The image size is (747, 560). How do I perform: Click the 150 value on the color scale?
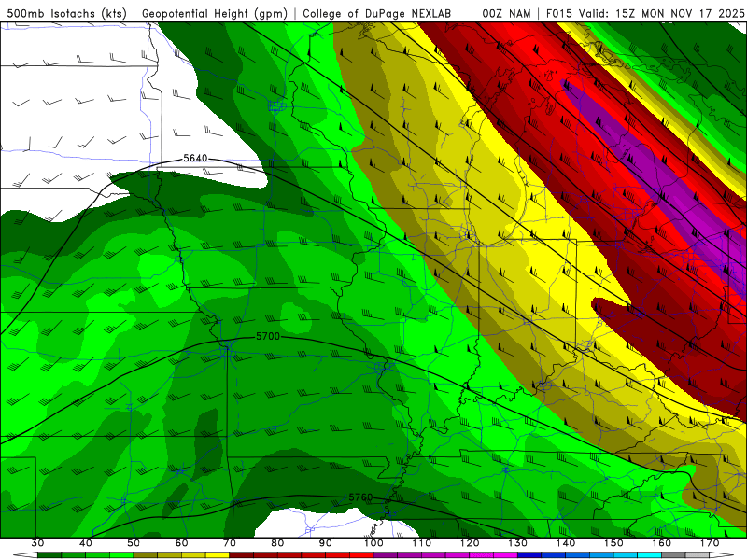613,543
